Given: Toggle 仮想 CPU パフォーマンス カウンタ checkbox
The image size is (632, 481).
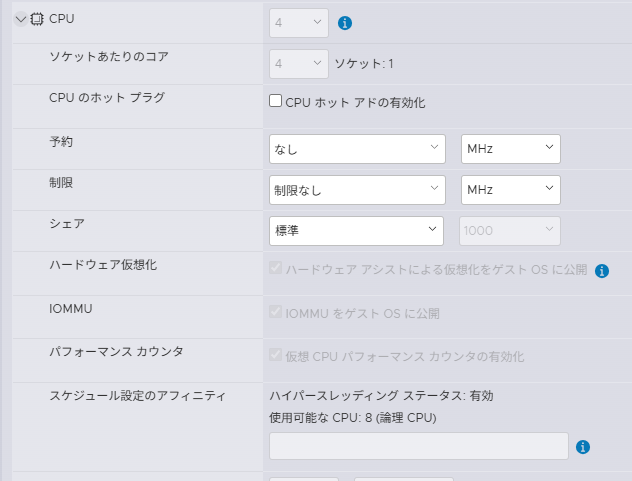Looking at the screenshot, I should 276,356.
